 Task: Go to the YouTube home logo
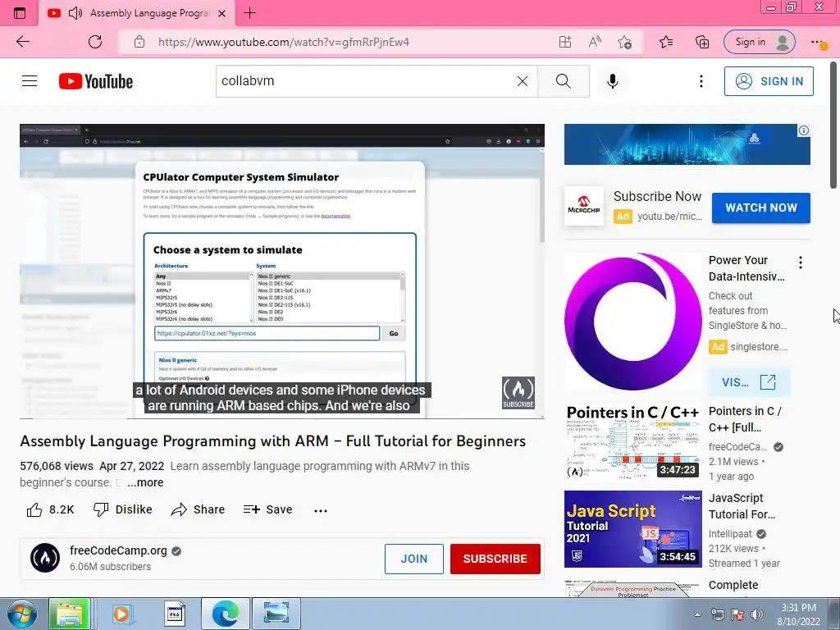point(96,81)
